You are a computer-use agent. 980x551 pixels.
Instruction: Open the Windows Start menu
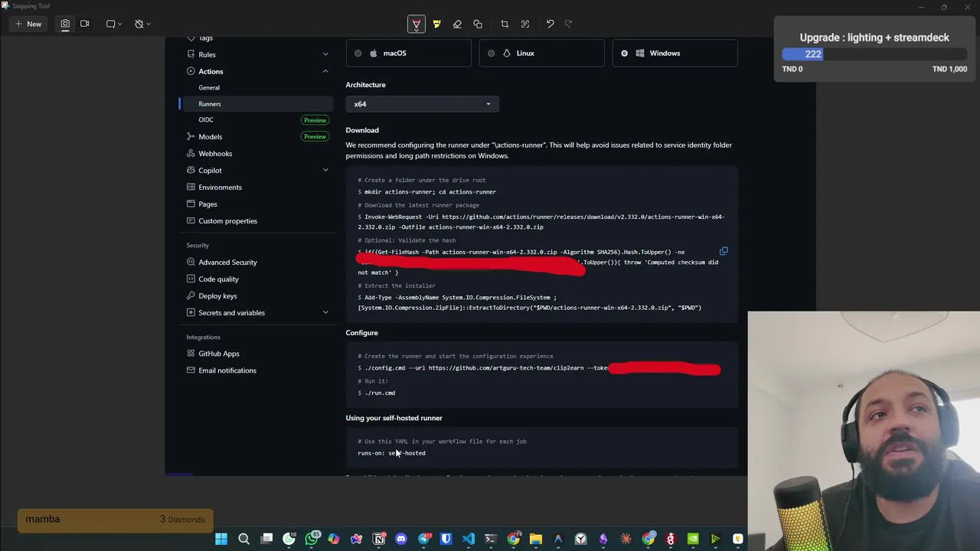click(221, 540)
